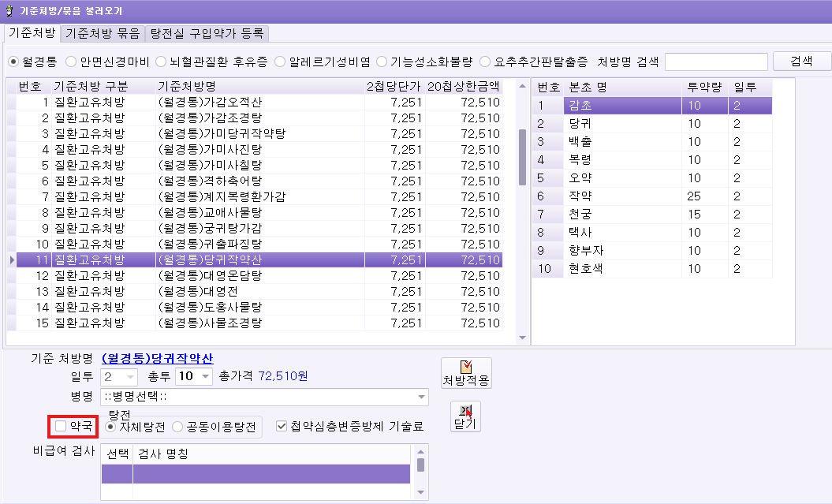Select the 당귀 herb row
The height and width of the screenshot is (504, 832).
point(652,124)
